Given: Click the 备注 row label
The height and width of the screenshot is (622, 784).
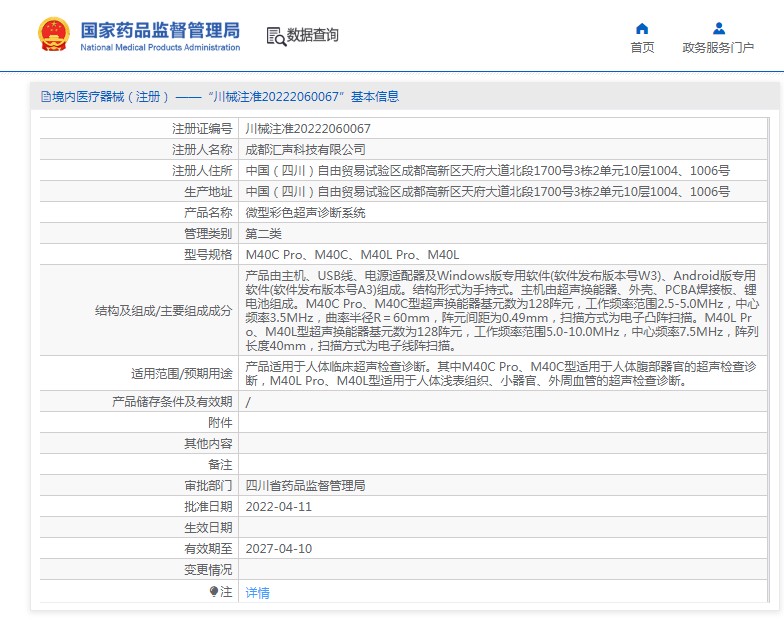Looking at the screenshot, I should pos(220,465).
